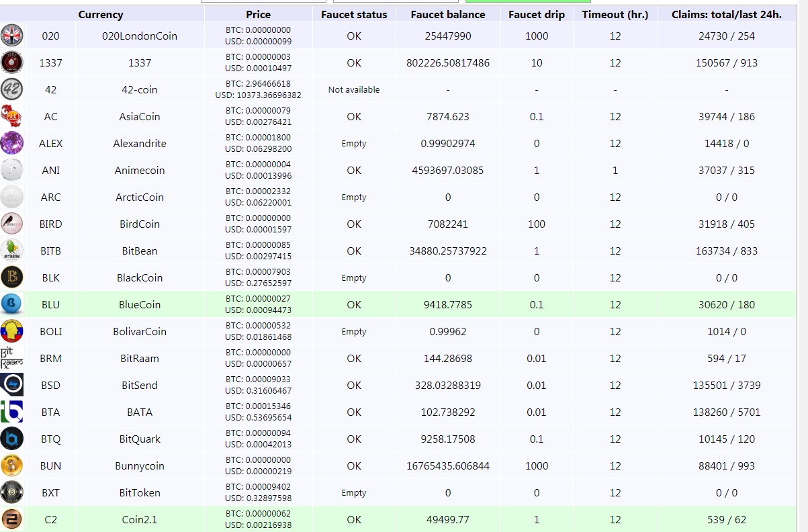This screenshot has width=808, height=532.
Task: Open the BATA currency name
Action: click(x=140, y=412)
